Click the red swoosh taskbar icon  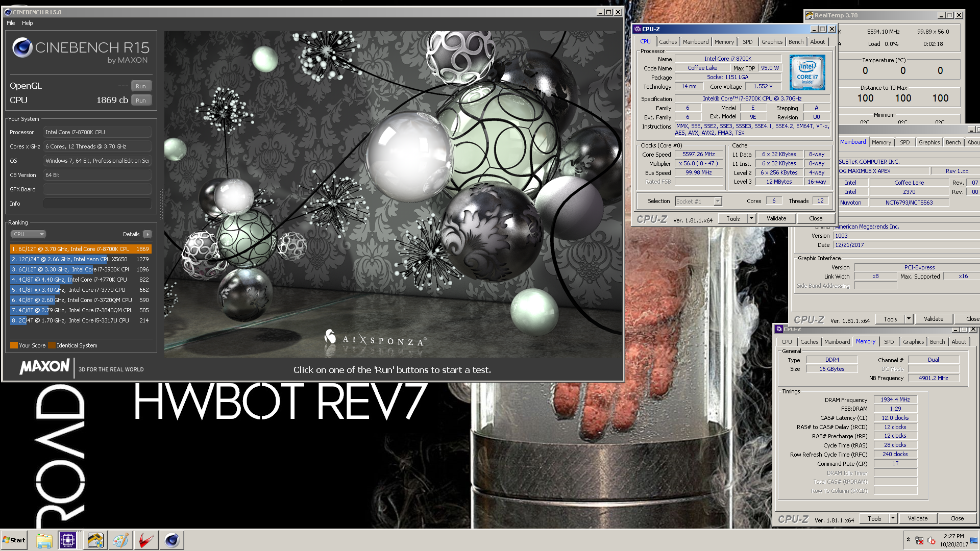(x=146, y=540)
